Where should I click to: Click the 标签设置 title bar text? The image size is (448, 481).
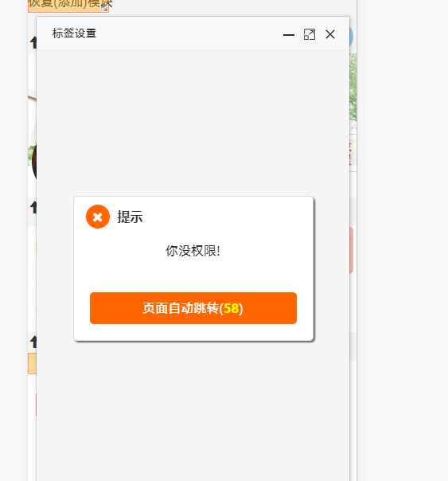coord(75,33)
